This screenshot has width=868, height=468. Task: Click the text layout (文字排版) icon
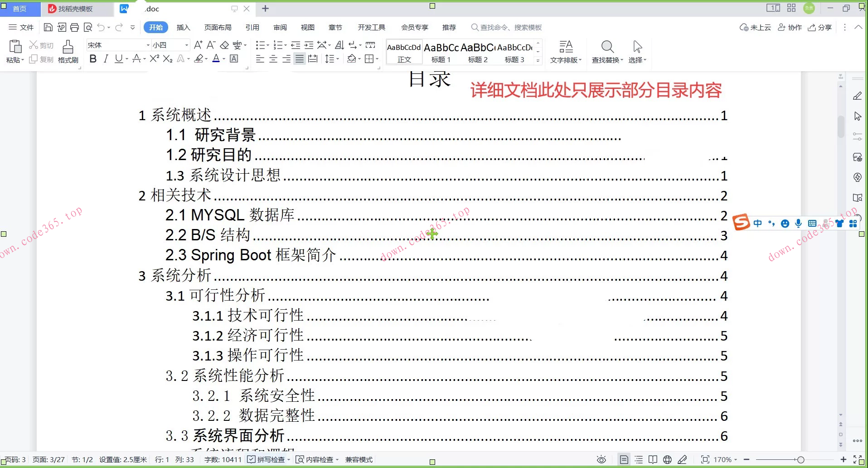coord(566,47)
